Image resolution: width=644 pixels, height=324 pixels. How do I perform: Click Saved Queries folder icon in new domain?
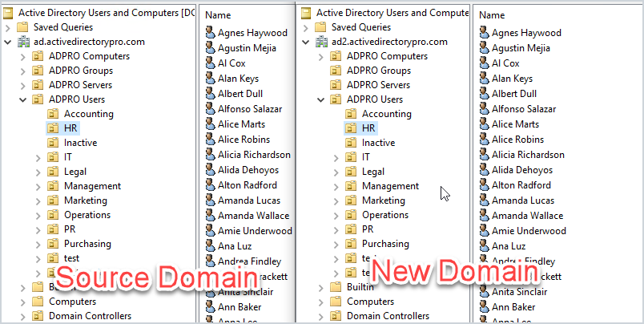[320, 27]
